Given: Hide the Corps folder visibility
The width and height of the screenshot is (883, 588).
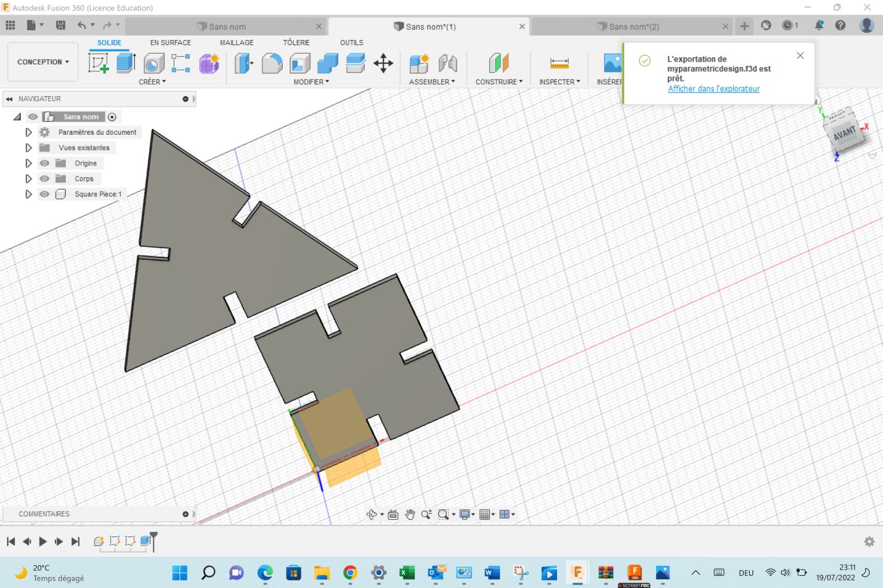Looking at the screenshot, I should (44, 179).
